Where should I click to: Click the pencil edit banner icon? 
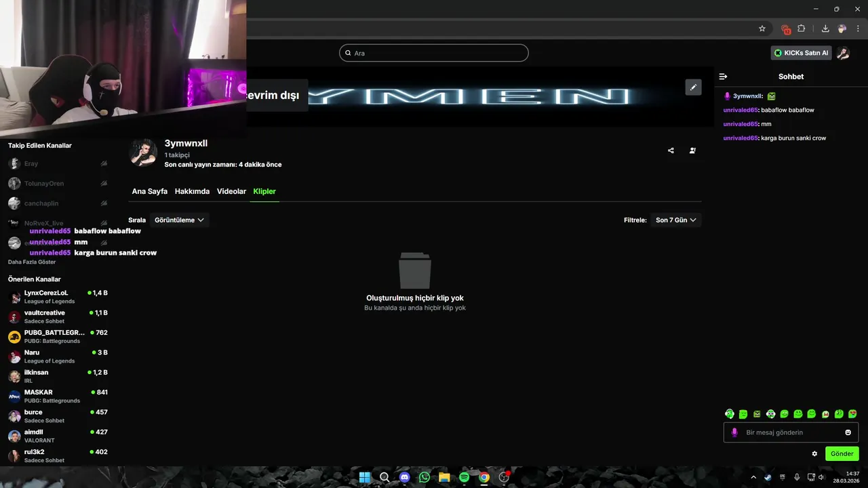pyautogui.click(x=693, y=87)
